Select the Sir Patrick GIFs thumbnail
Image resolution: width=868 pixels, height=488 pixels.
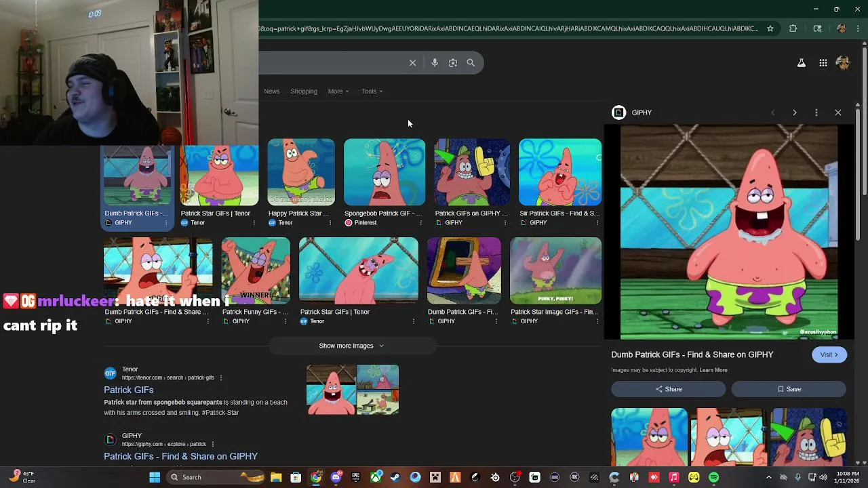point(560,172)
